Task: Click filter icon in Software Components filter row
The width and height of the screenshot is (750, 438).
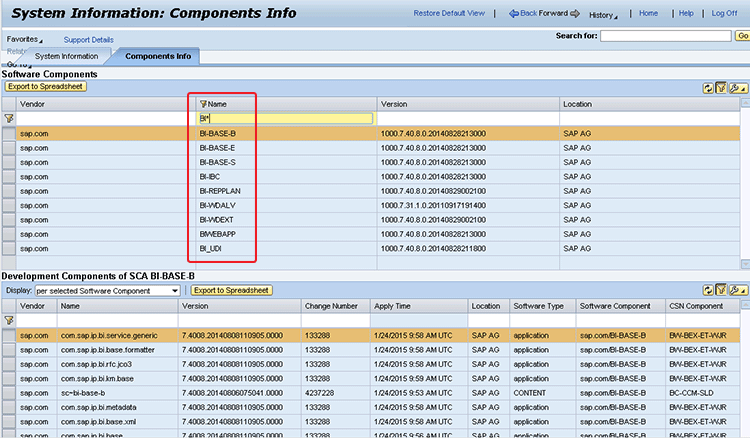Action: click(9, 118)
